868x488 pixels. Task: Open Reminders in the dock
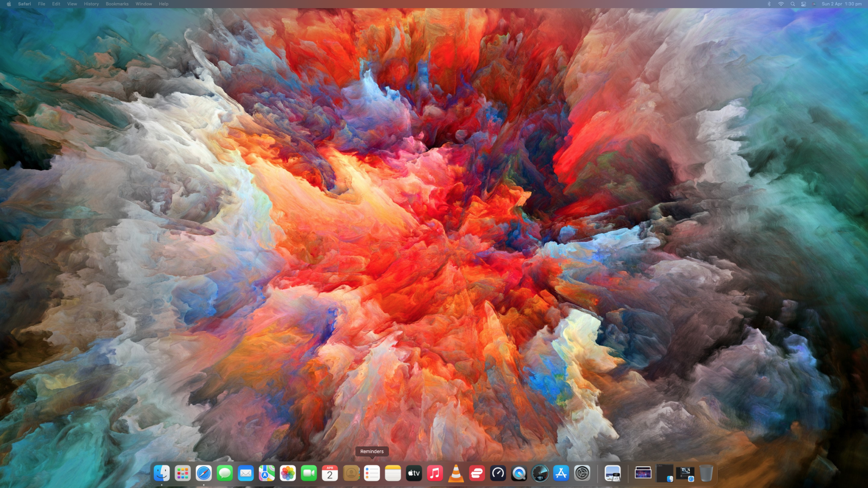click(372, 473)
